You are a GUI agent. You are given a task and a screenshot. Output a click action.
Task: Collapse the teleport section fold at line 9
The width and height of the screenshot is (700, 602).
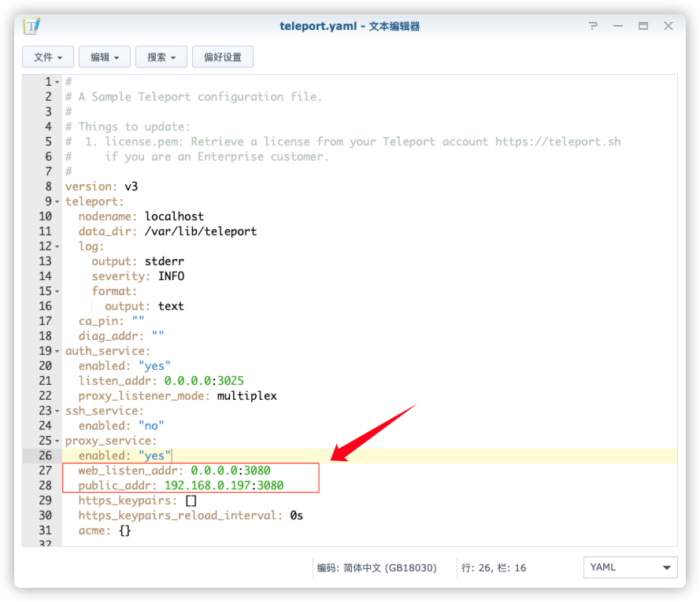[57, 201]
